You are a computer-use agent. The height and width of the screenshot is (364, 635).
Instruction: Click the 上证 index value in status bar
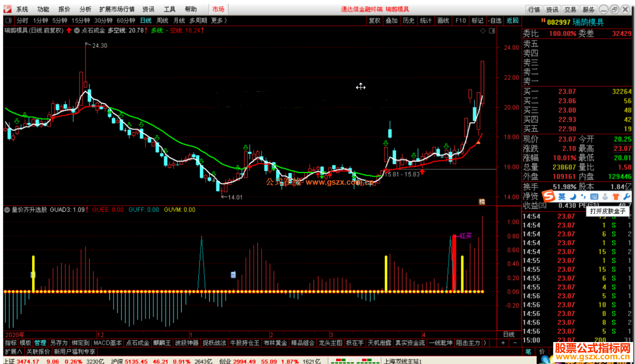click(x=28, y=361)
